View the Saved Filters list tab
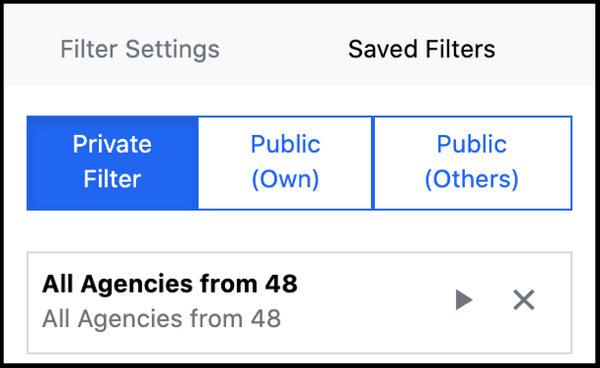The image size is (600, 368). coord(421,49)
